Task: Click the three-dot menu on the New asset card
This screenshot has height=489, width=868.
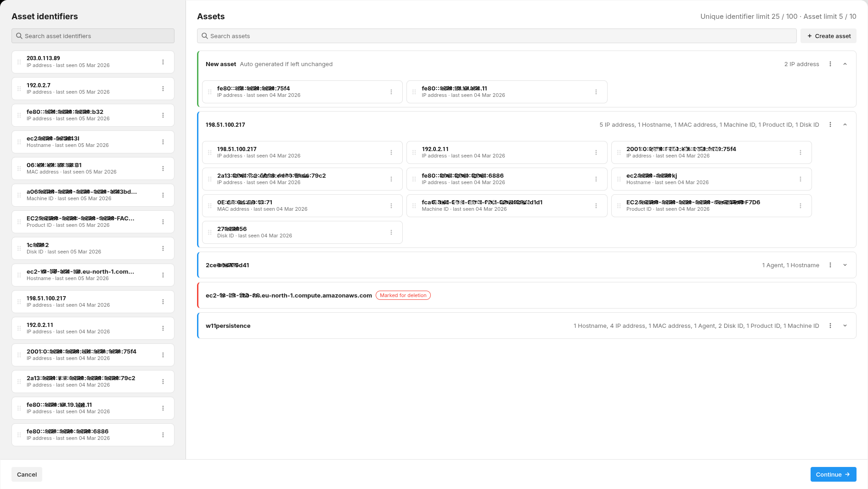Action: (x=830, y=64)
